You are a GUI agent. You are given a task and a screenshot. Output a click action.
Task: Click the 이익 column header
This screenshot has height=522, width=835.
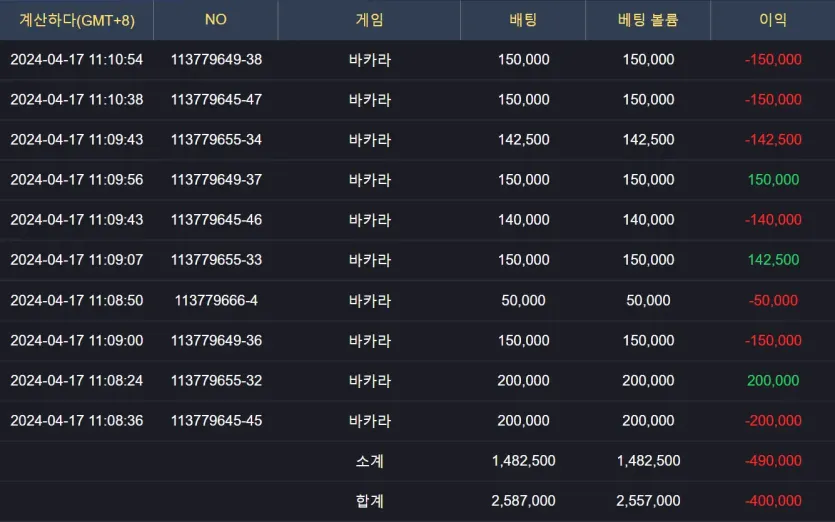pyautogui.click(x=773, y=20)
